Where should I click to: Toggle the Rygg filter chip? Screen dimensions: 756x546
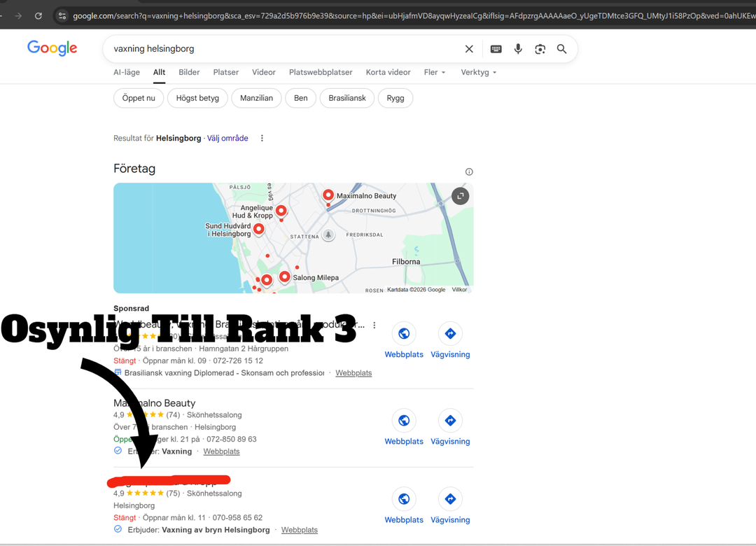tap(395, 99)
